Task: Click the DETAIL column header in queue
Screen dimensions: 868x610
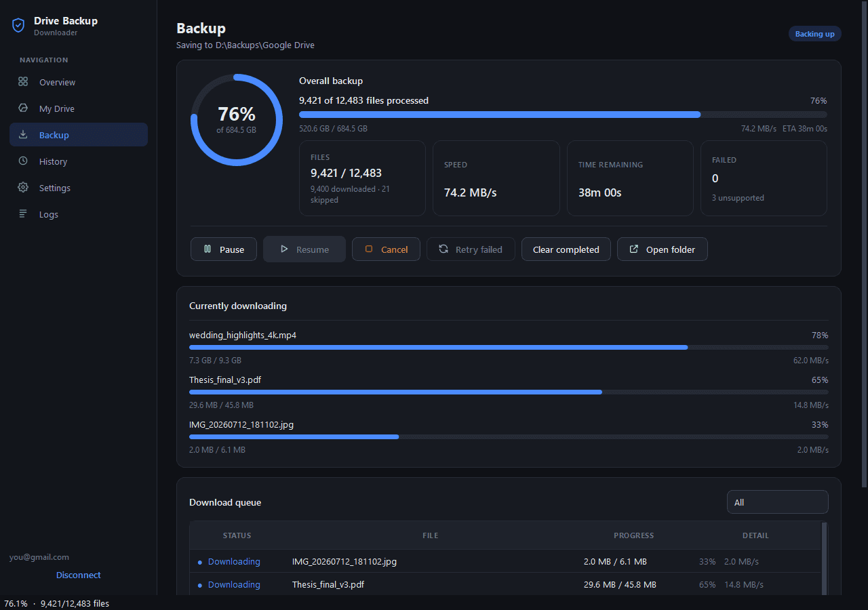Action: [x=755, y=535]
